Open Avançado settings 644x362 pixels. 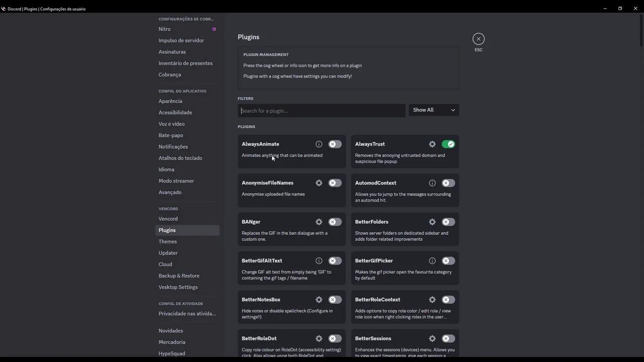188,192
